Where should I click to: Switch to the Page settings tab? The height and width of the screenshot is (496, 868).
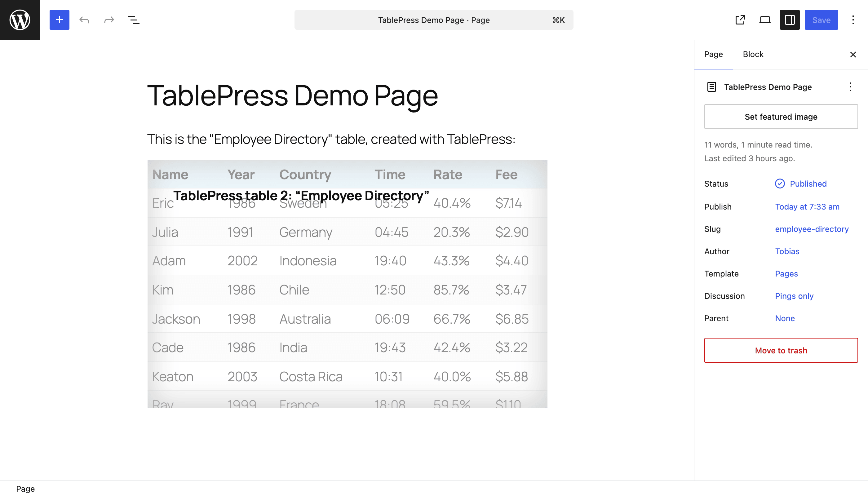tap(714, 55)
